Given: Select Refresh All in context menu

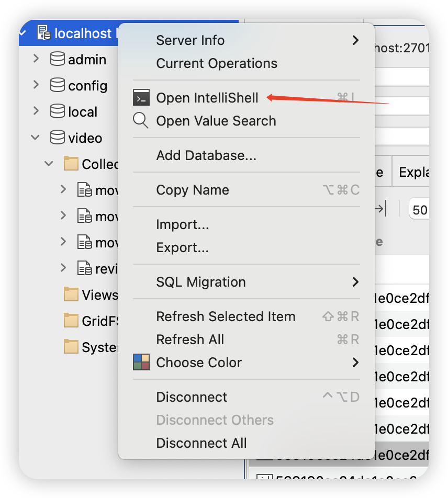Looking at the screenshot, I should 190,339.
